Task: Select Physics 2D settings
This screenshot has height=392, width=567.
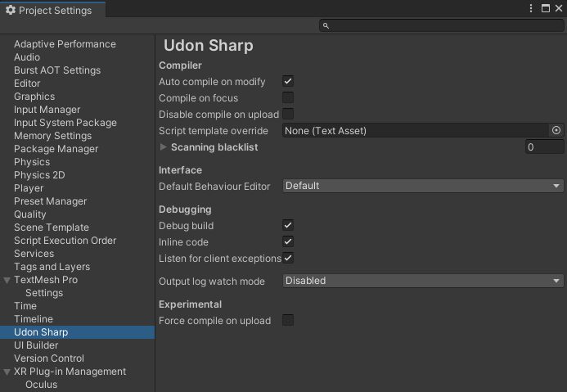Action: tap(39, 175)
